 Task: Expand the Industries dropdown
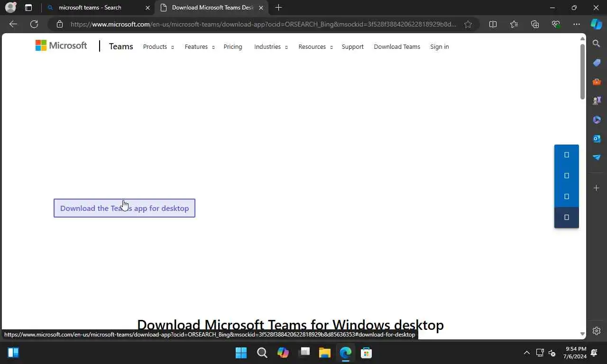click(271, 46)
